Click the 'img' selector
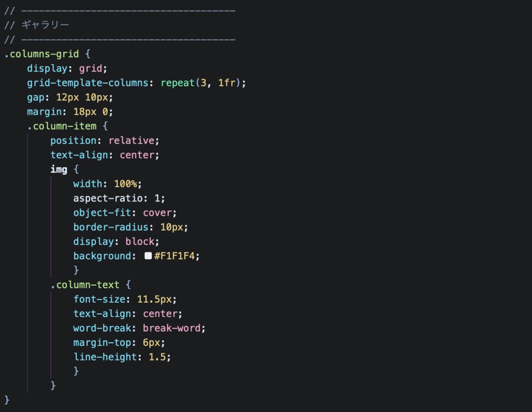Screen dimensions: 532x412 click(59, 169)
